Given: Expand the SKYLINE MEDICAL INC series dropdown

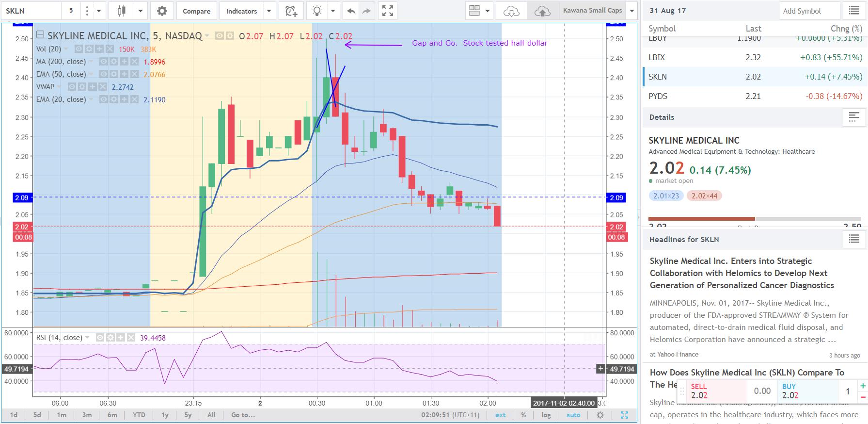Looking at the screenshot, I should click(207, 35).
